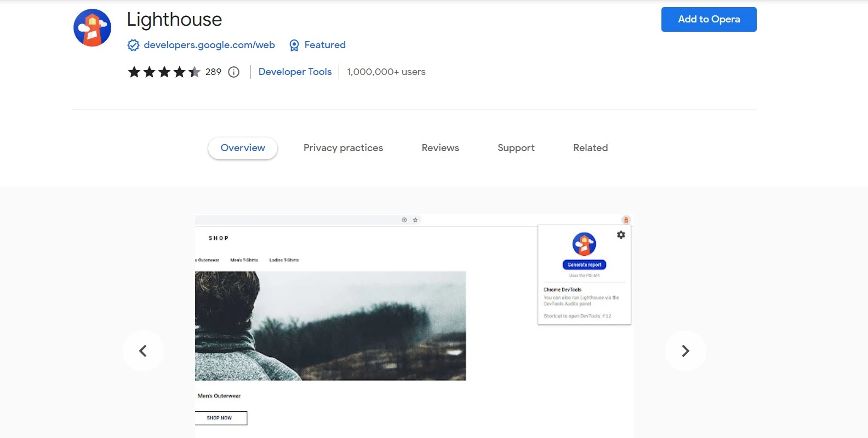Viewport: 868px width, 438px height.
Task: Click the Featured award ribbon icon
Action: (294, 45)
